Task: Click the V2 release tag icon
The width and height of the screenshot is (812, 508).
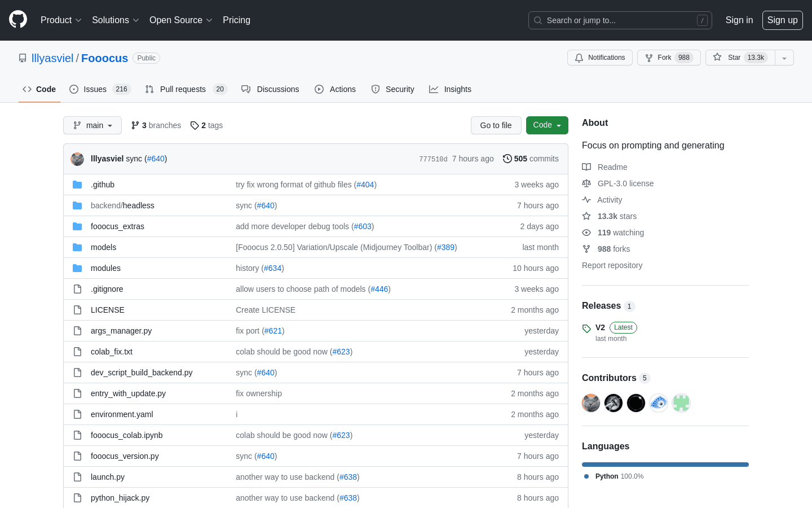Action: 586,327
